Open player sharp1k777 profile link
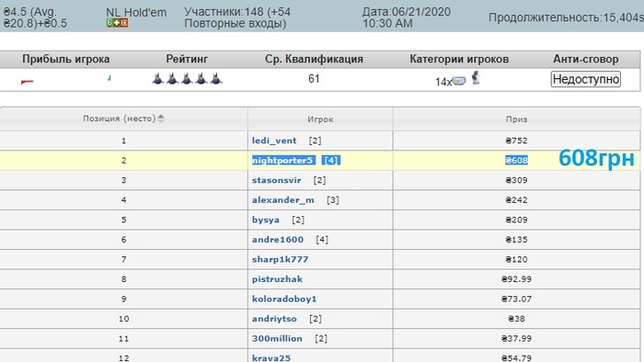Viewport: 644px width, 362px height. [x=280, y=259]
